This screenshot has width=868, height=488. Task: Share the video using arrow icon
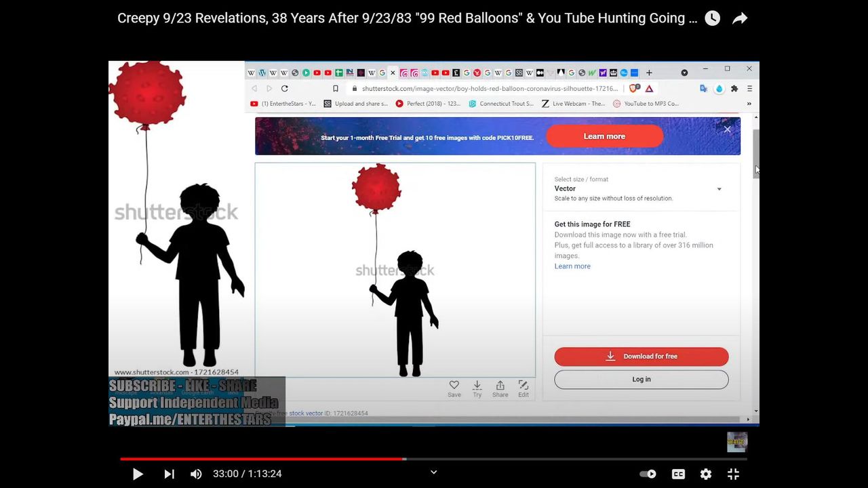(x=740, y=18)
